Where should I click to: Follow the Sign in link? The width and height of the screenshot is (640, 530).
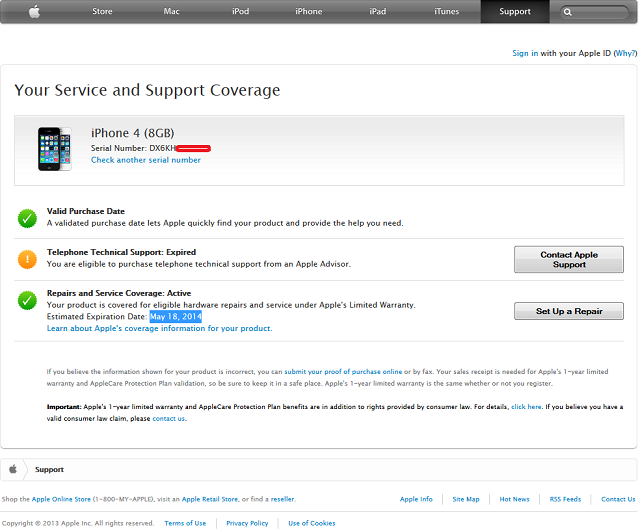click(525, 53)
